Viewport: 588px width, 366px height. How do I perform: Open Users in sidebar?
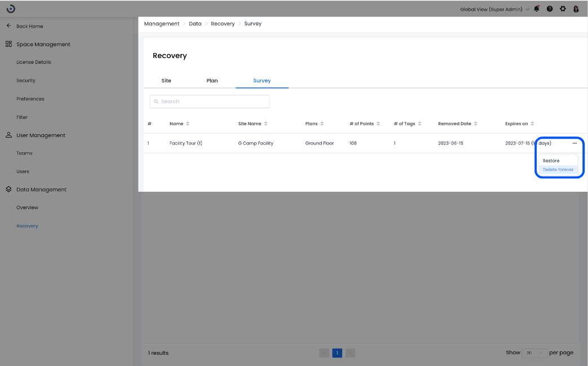tap(23, 171)
